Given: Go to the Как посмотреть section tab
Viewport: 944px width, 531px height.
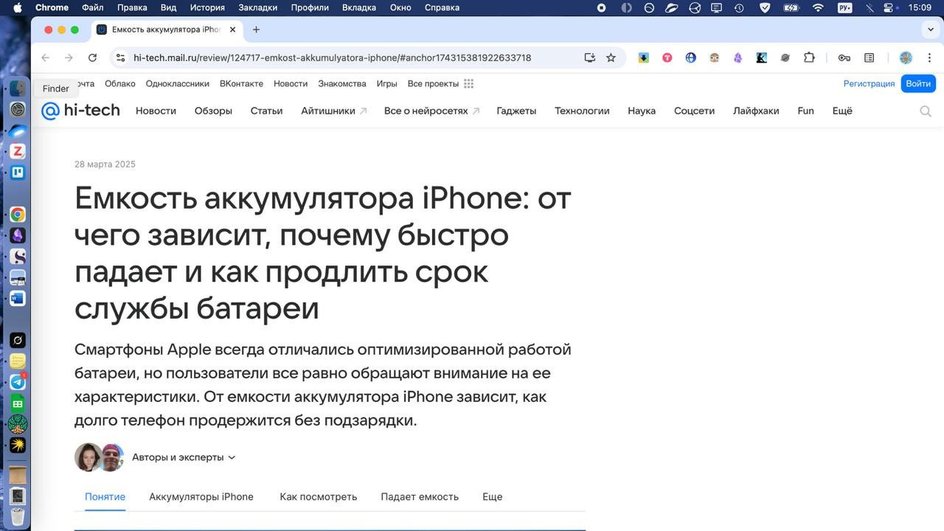Looking at the screenshot, I should point(318,497).
